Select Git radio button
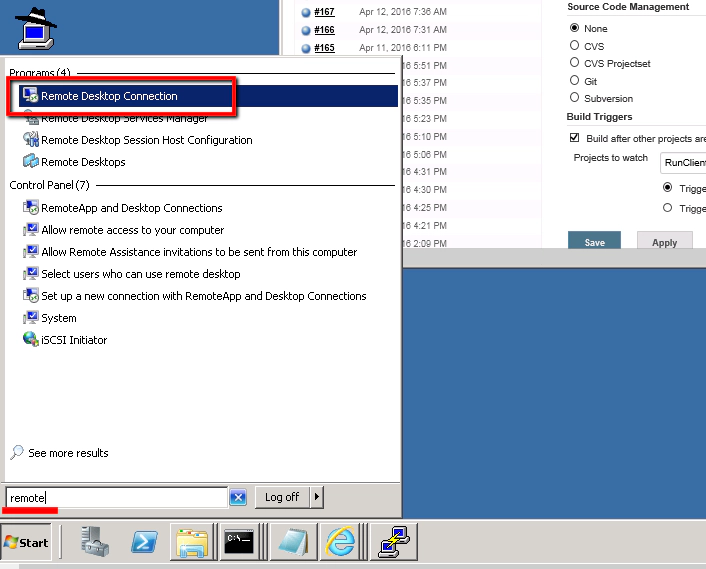Viewport: 706px width, 569px height. tap(575, 80)
